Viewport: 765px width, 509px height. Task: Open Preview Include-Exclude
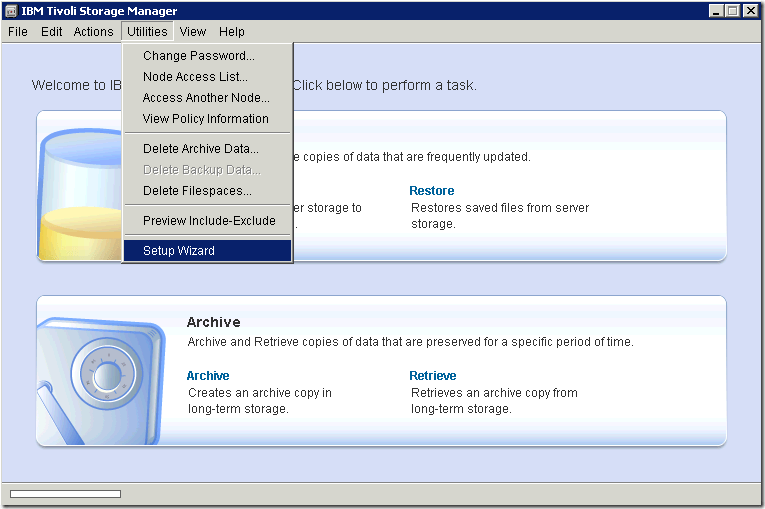coord(209,221)
